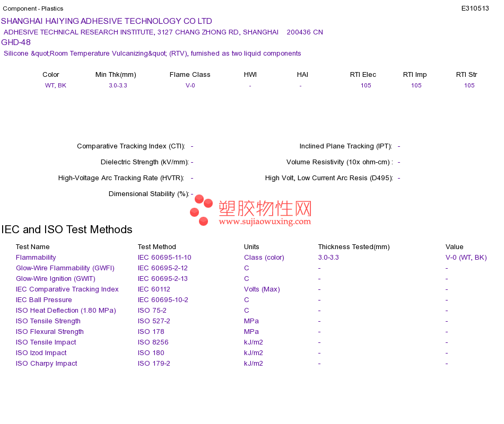Click the ISO 75-2 test method
Viewport: 504px width, 424px height.
152,310
